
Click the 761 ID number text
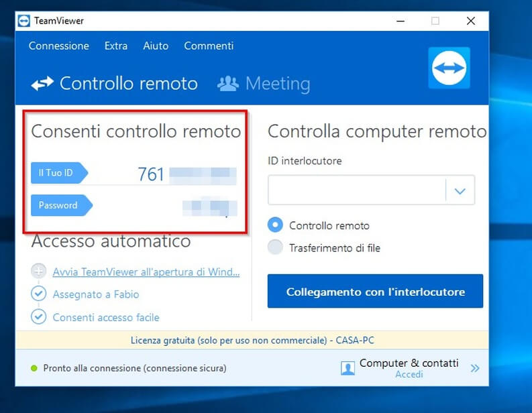(x=151, y=174)
